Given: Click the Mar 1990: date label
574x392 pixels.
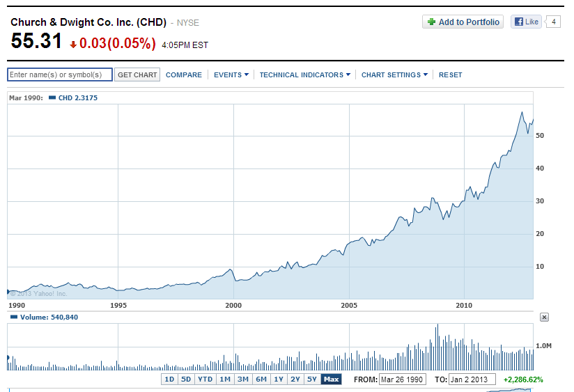Looking at the screenshot, I should (x=26, y=97).
